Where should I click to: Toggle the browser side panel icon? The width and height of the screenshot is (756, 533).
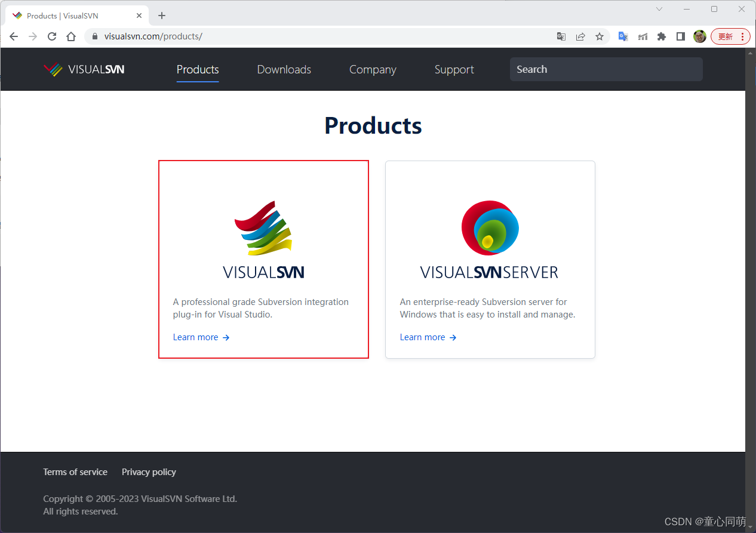click(x=681, y=36)
